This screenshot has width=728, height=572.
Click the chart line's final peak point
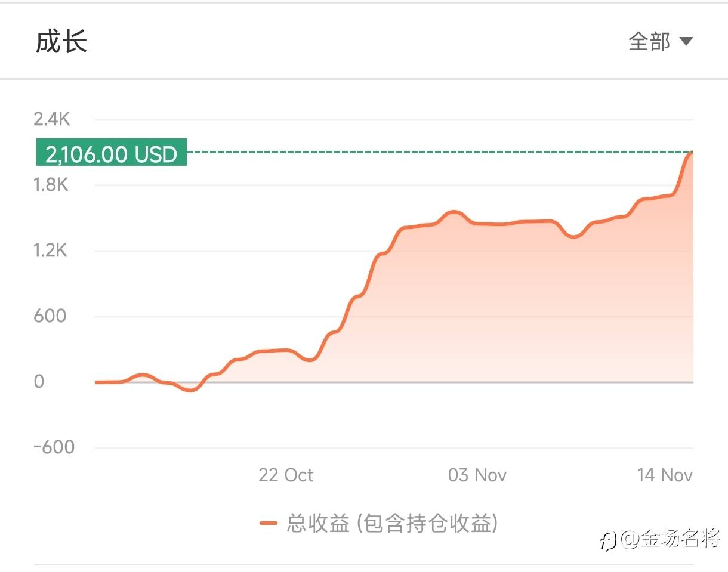coord(691,153)
